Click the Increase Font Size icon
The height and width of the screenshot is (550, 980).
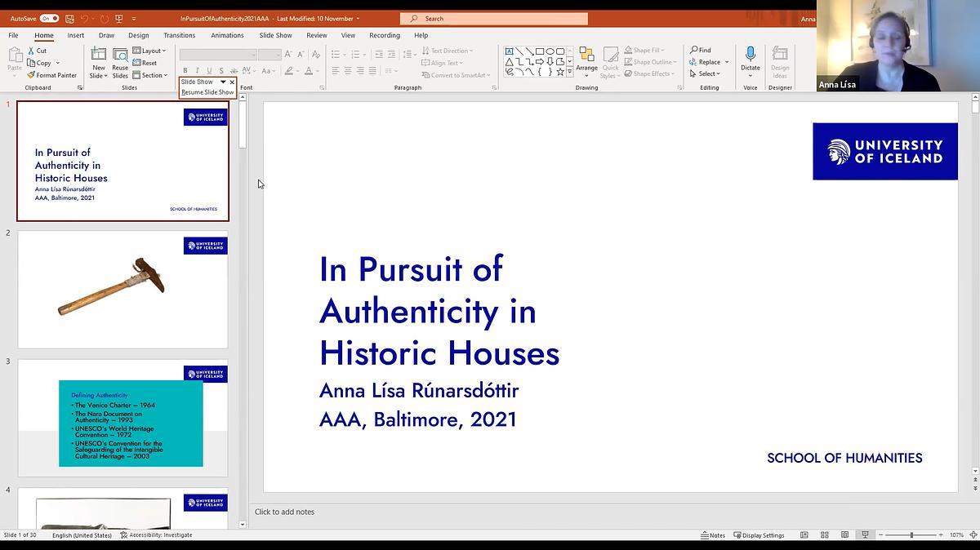point(288,55)
